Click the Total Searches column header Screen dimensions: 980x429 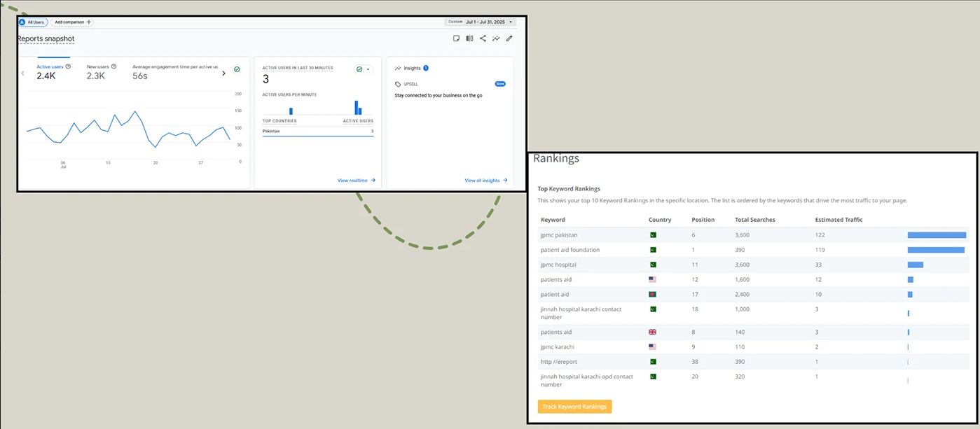[755, 220]
